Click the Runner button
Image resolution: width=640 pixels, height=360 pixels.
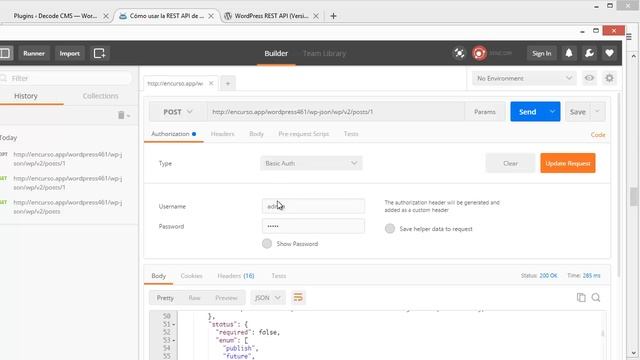click(34, 53)
